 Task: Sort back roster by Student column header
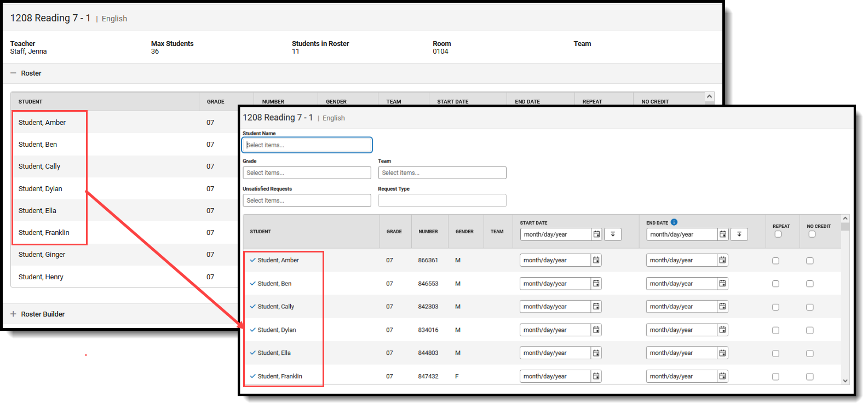(x=31, y=102)
